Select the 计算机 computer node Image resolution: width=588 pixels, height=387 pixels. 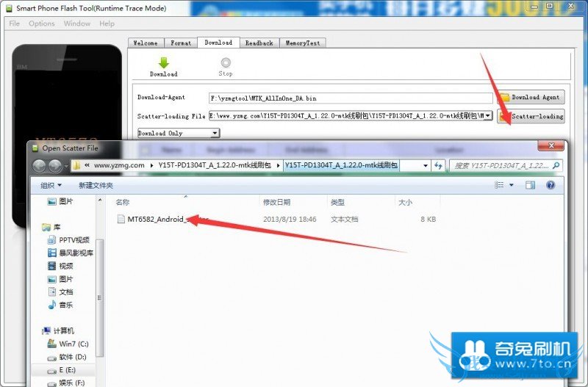(59, 330)
